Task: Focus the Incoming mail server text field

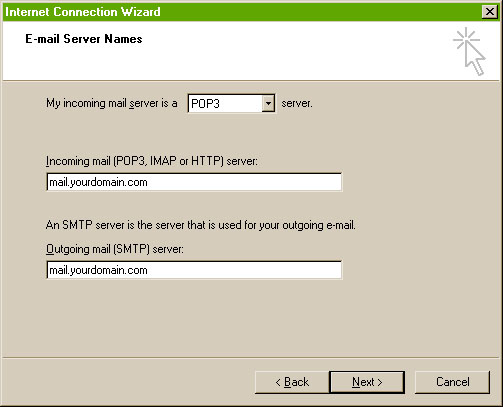Action: tap(194, 182)
